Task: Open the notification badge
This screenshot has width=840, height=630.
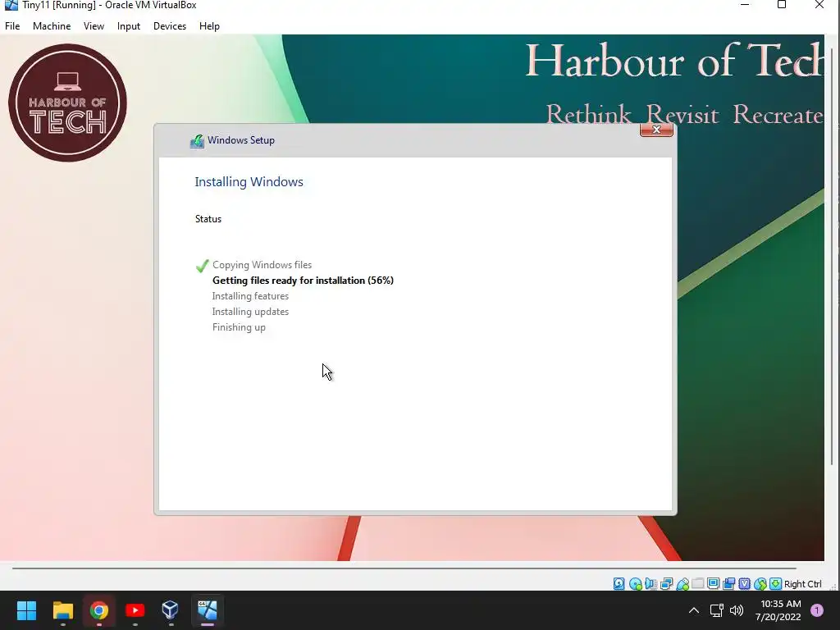Action: (817, 610)
